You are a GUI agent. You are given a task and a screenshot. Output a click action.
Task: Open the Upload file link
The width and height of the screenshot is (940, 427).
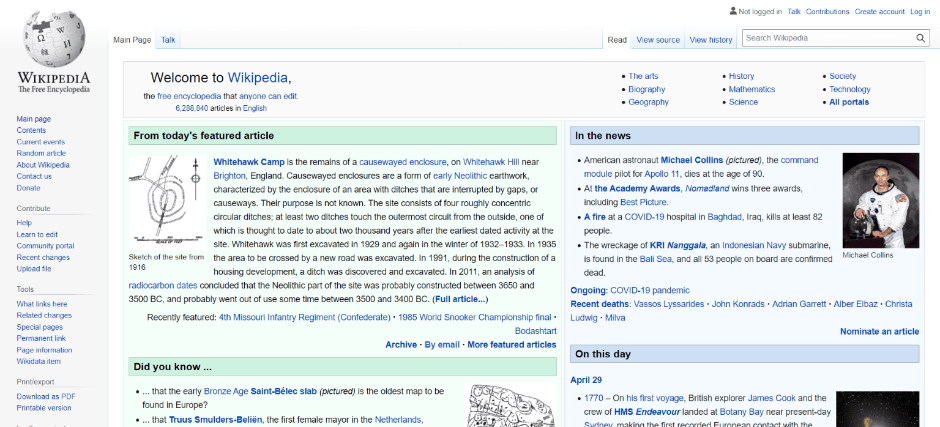point(34,269)
